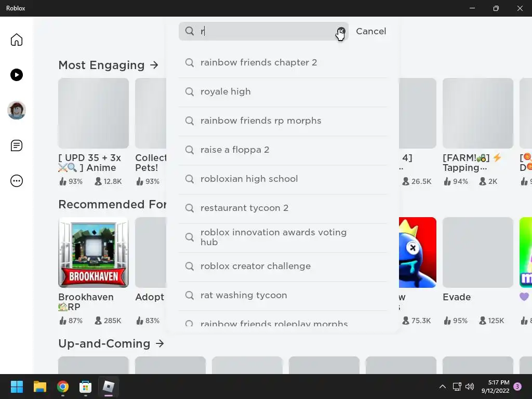
Task: Click the 125K players count under Evade
Action: tap(491, 321)
